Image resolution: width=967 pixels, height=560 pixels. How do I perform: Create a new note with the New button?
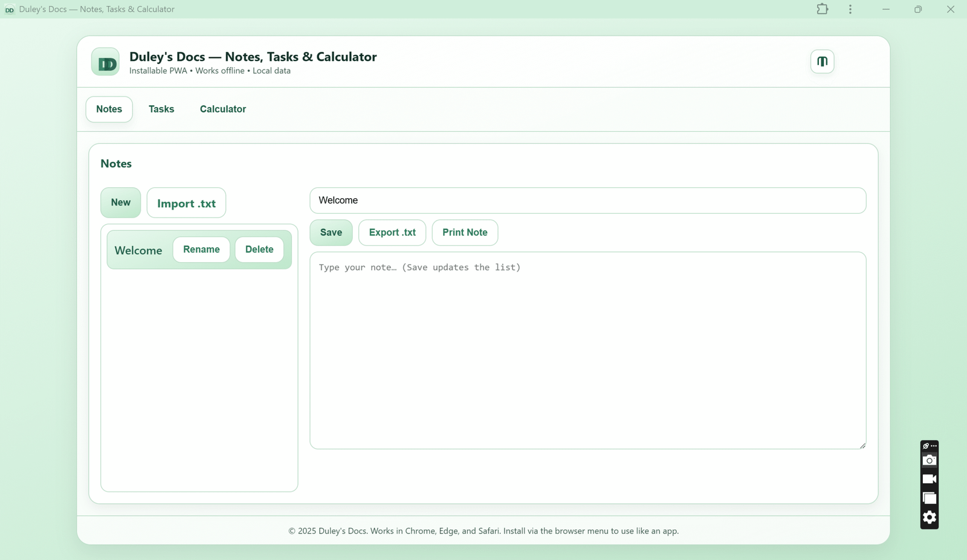click(x=120, y=202)
